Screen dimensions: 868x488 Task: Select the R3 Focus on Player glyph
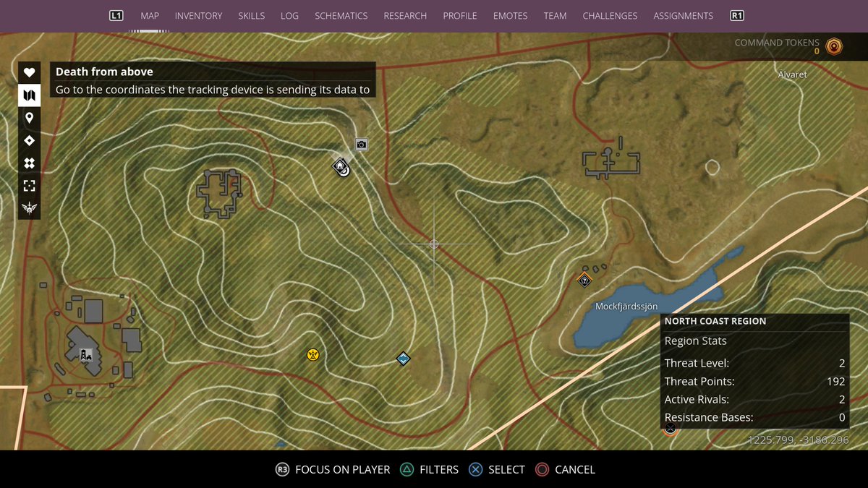pos(282,469)
